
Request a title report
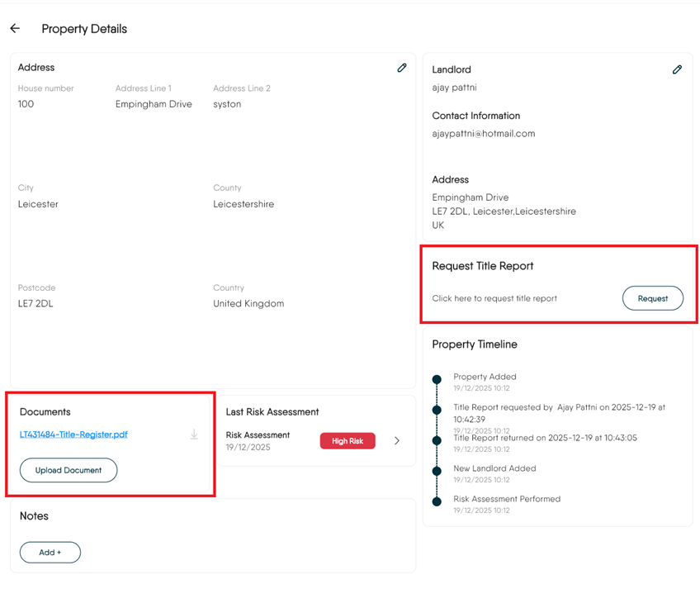tap(652, 298)
